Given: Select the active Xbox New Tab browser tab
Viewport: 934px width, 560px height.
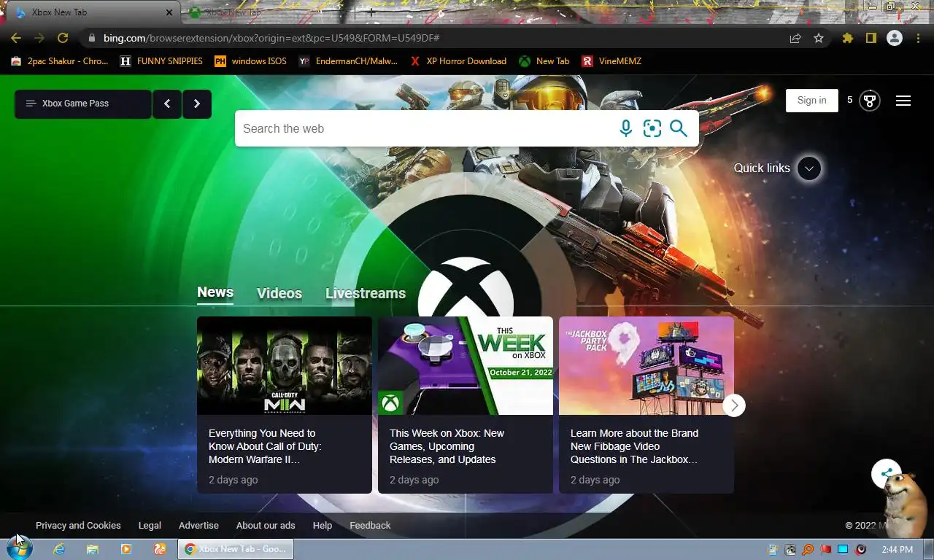Looking at the screenshot, I should pyautogui.click(x=91, y=12).
